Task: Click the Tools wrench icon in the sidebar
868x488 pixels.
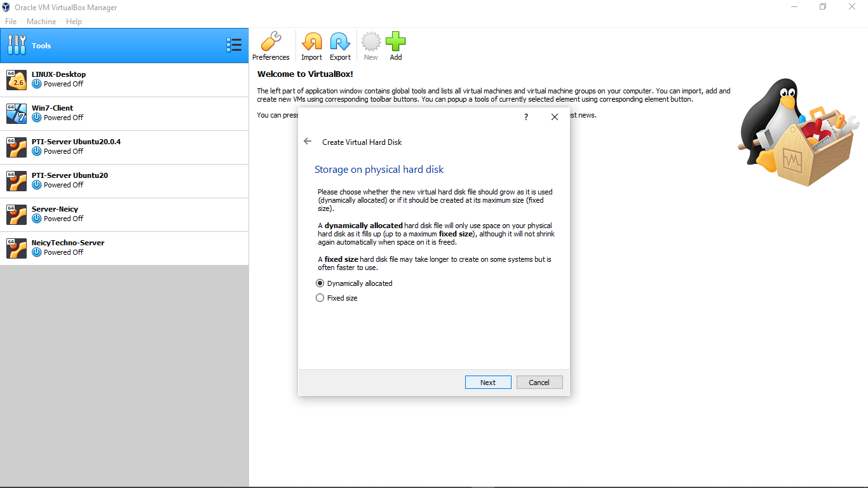Action: click(17, 45)
